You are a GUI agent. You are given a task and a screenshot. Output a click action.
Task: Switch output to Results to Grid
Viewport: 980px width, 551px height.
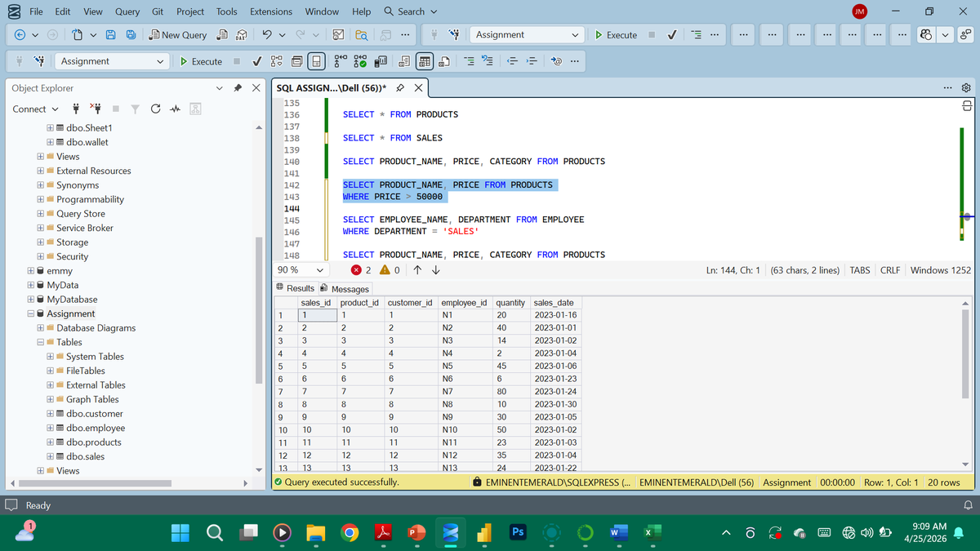[x=425, y=61]
